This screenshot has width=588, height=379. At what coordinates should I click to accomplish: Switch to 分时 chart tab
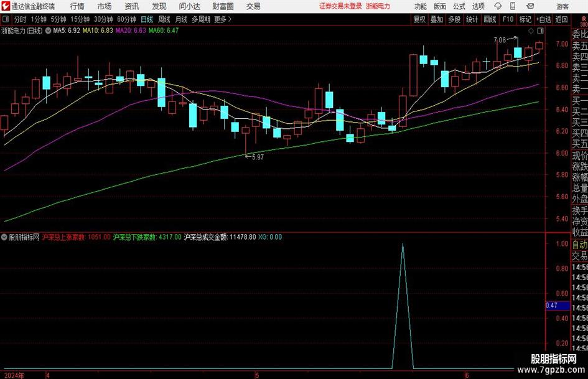coord(21,19)
